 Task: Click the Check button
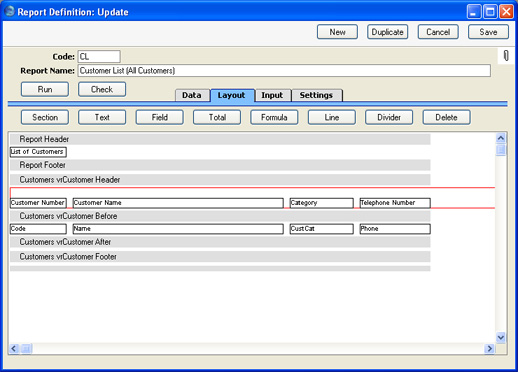coord(102,89)
